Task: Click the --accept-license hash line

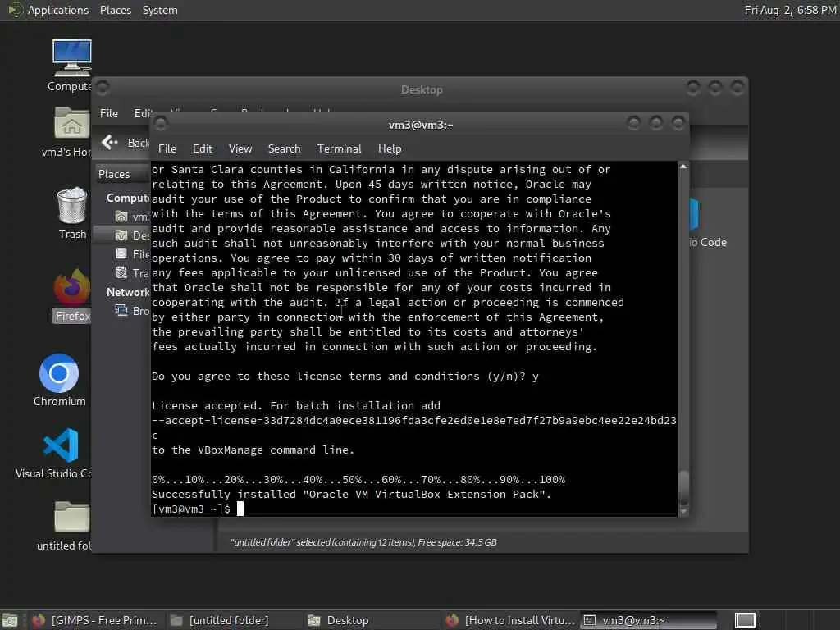Action: [x=413, y=421]
